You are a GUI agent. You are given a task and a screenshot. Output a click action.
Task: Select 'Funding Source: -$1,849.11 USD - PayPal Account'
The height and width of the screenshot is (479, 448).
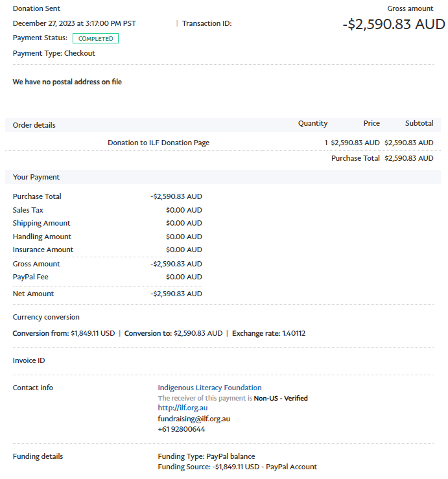point(237,467)
